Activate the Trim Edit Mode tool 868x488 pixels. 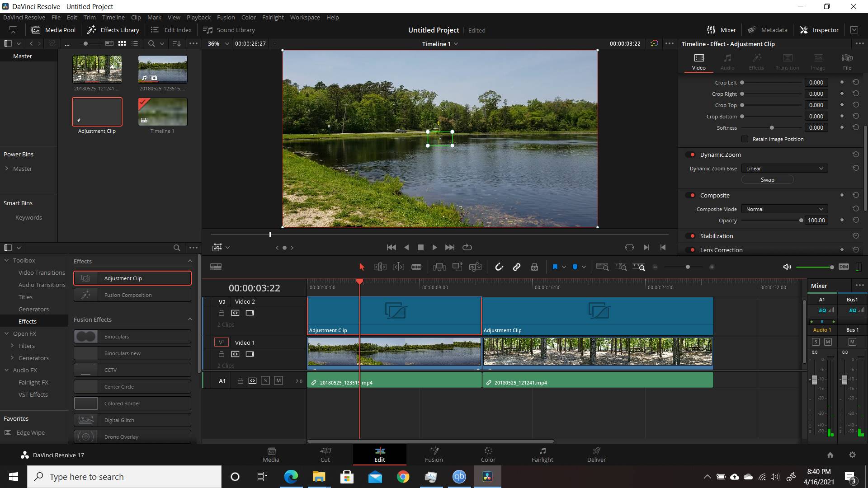click(x=380, y=267)
